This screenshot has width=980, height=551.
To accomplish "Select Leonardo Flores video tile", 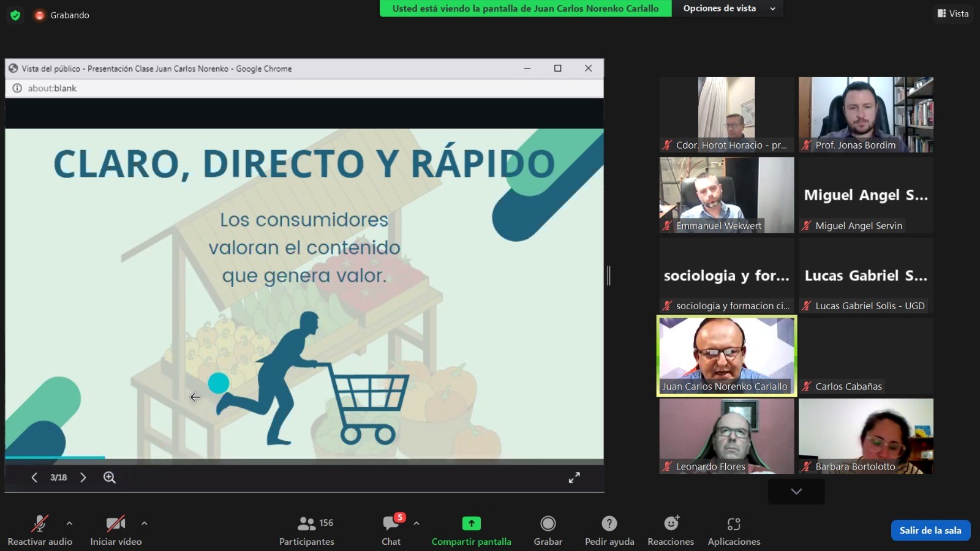I will pyautogui.click(x=727, y=436).
